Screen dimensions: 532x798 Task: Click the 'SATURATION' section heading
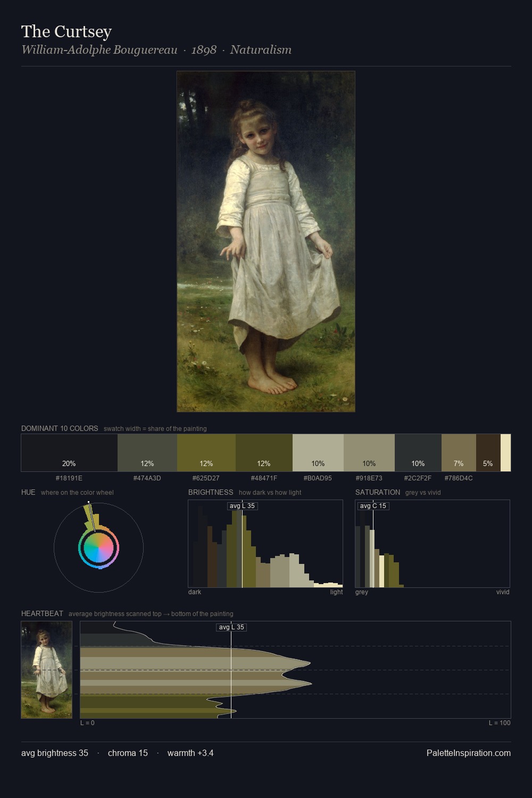click(x=378, y=492)
